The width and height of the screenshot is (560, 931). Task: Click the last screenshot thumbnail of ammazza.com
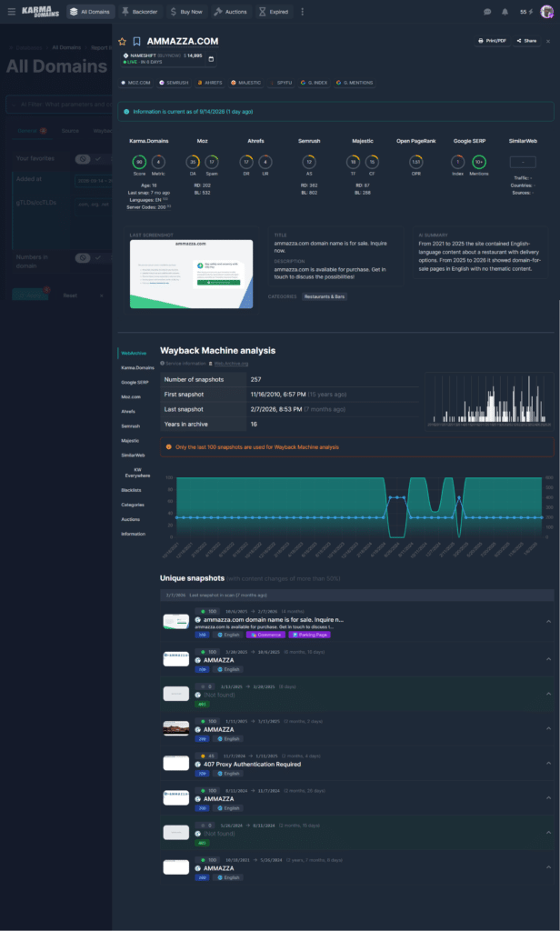tap(191, 274)
